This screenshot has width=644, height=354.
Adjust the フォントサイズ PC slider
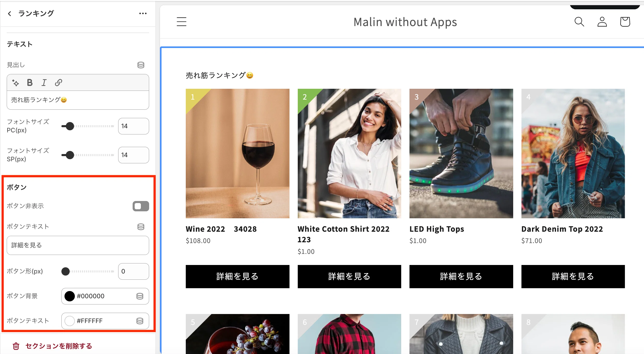click(x=88, y=126)
